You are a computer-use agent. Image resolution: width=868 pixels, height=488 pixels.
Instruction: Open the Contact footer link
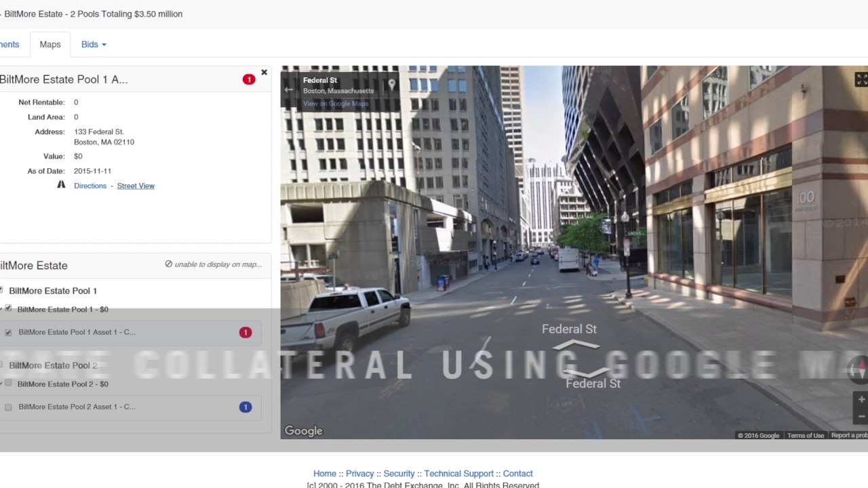[518, 474]
